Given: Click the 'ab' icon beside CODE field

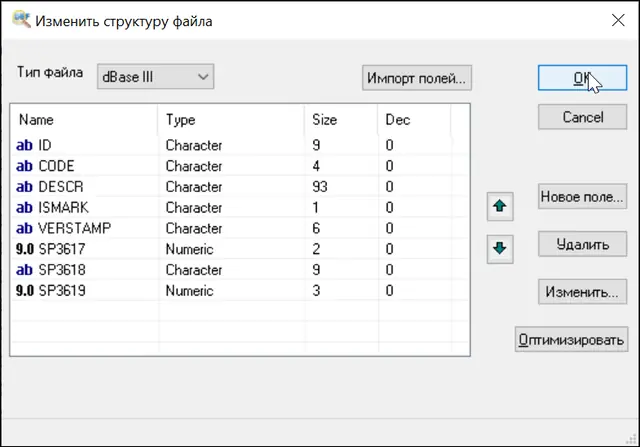Looking at the screenshot, I should click(24, 166).
